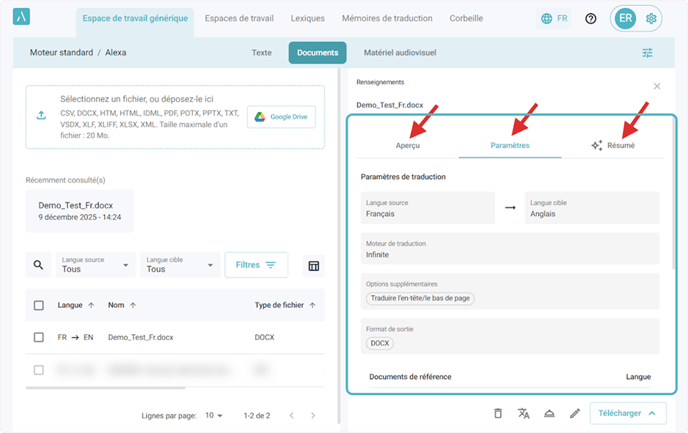Image resolution: width=688 pixels, height=433 pixels.
Task: Click the edit pencil icon
Action: click(x=575, y=413)
